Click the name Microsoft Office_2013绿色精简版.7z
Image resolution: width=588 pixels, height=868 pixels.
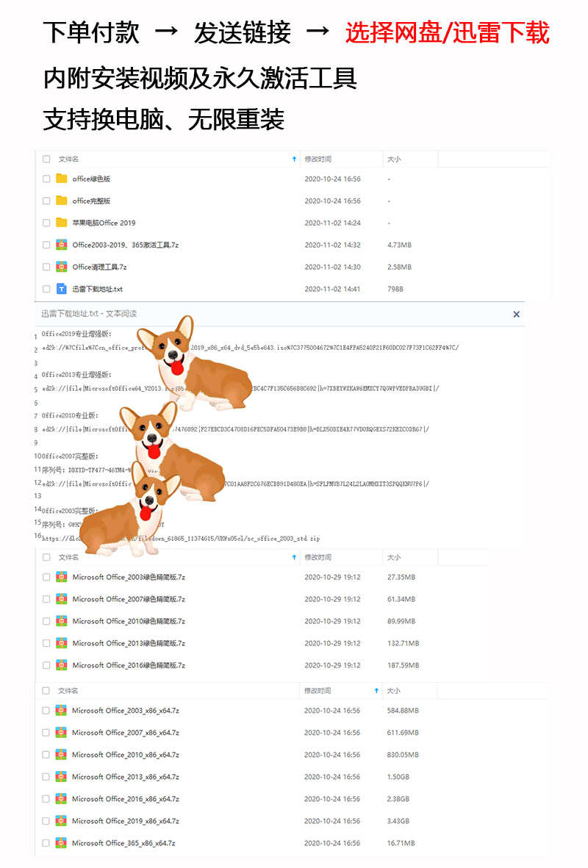129,643
